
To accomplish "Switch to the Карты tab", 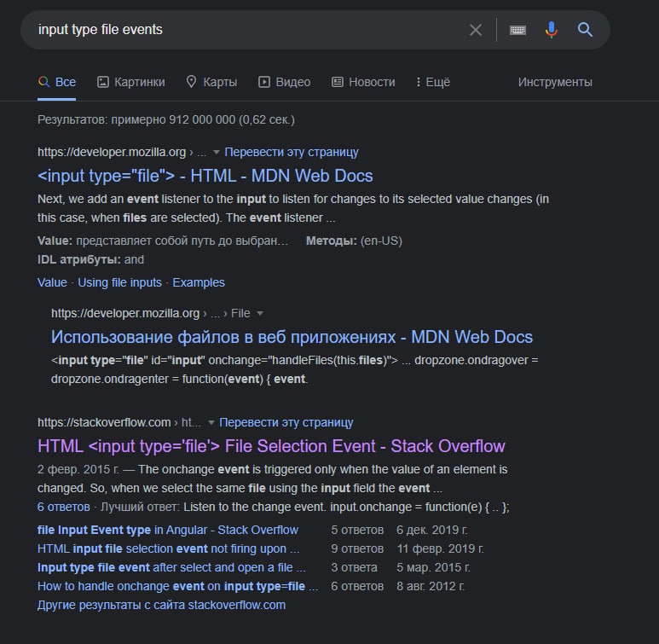I will point(211,82).
